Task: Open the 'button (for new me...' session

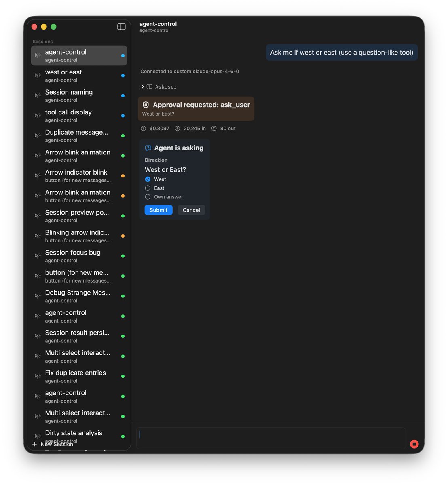Action: tap(79, 276)
